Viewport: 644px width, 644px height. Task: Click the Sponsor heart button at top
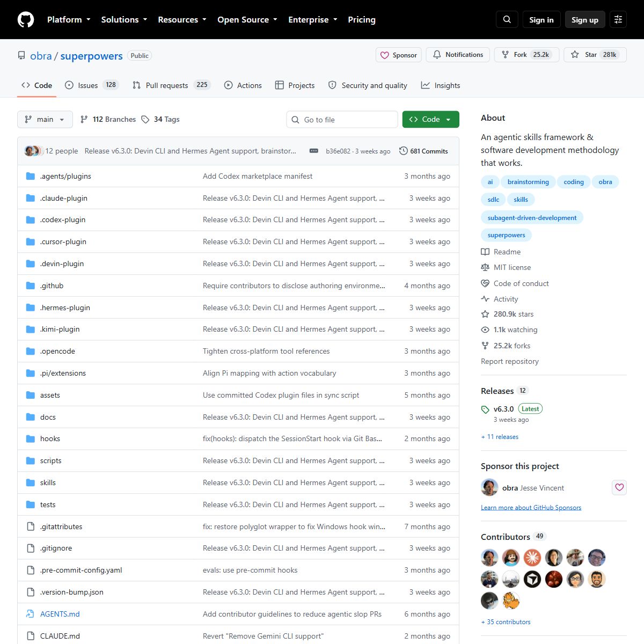(399, 55)
